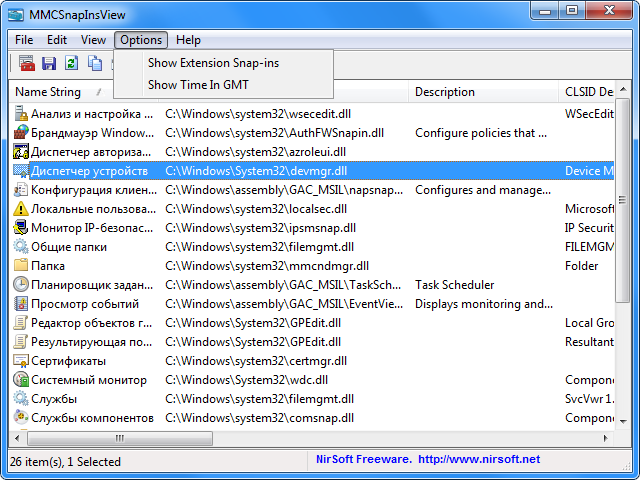The width and height of the screenshot is (640, 480).
Task: Close the open Options menu
Action: point(141,40)
